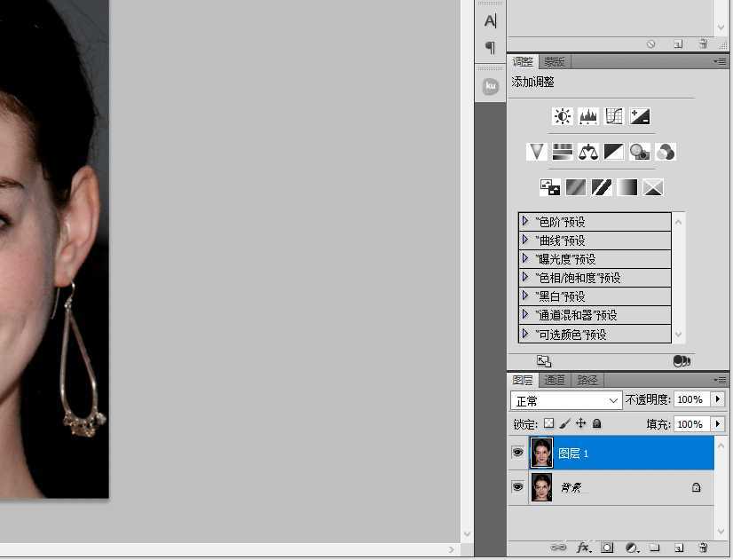Hide the 图层 1 layer visibility
733x560 pixels.
pos(517,453)
